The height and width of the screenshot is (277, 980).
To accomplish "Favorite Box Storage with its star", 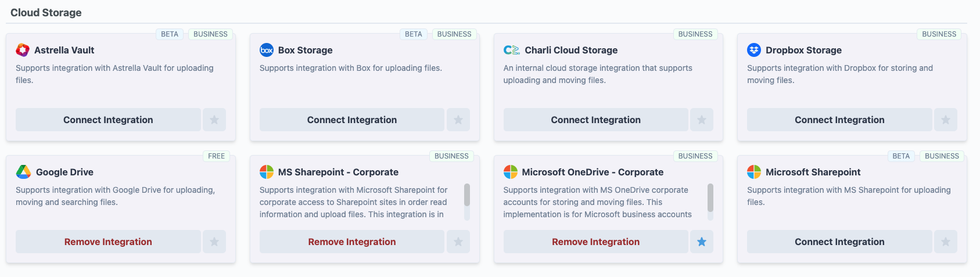I will [x=458, y=120].
